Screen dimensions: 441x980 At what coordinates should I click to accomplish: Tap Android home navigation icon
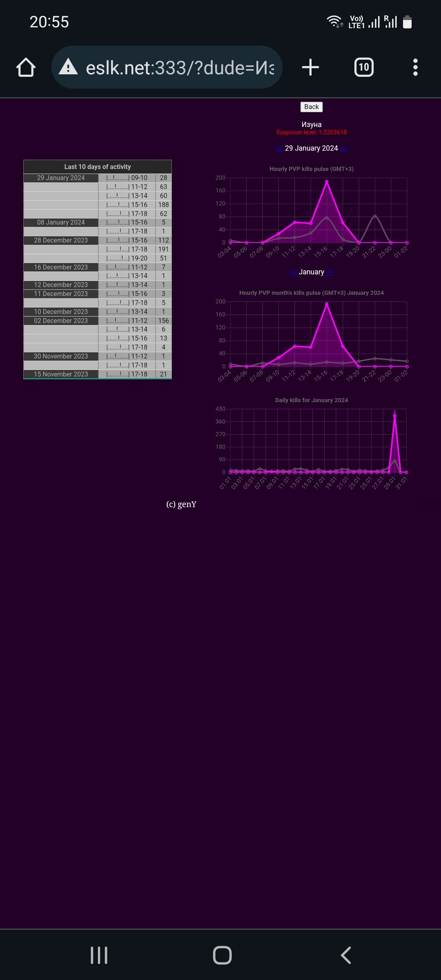222,955
